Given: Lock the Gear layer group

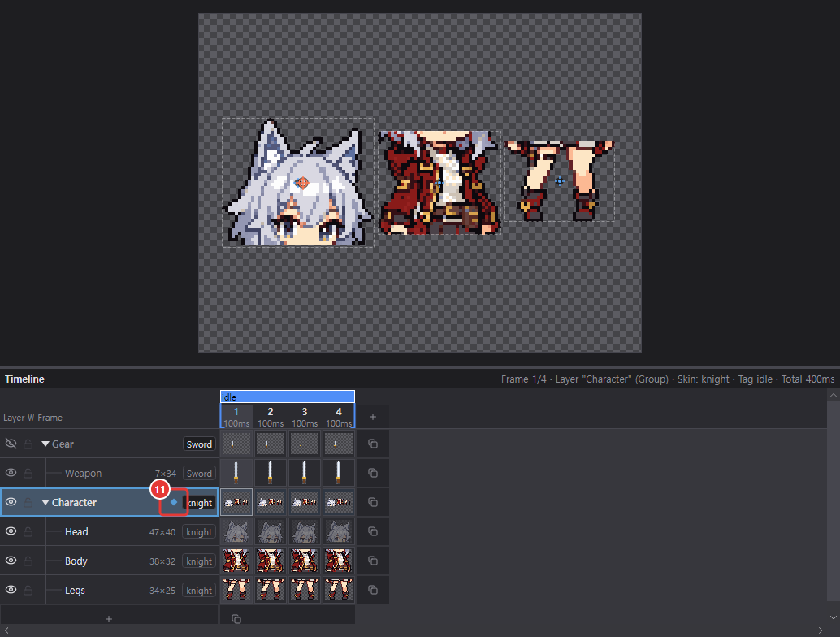Looking at the screenshot, I should coord(28,444).
